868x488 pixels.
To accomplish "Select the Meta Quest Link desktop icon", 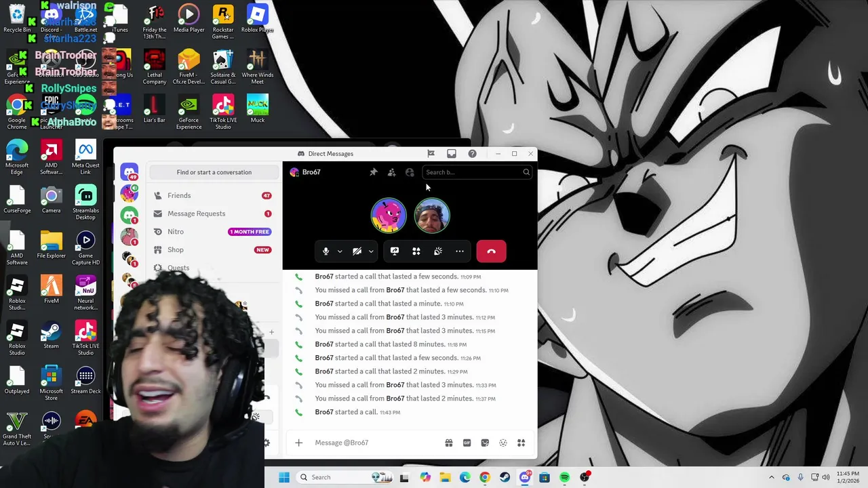I will [85, 157].
